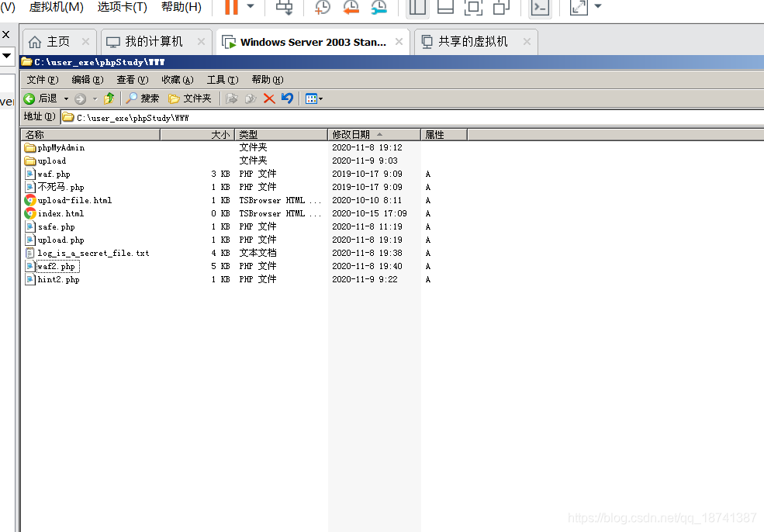Open the 工具(T) menu
Image resolution: width=764 pixels, height=532 pixels.
coord(223,80)
